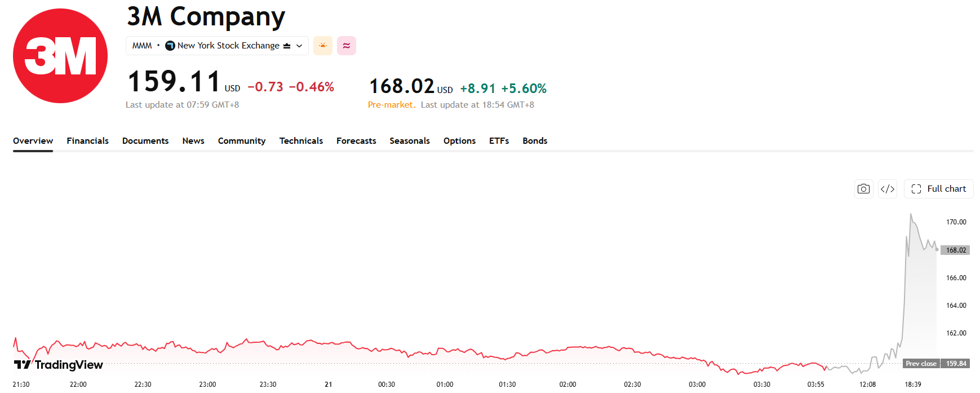Click the 168.02 current price marker
This screenshot has height=393, width=980.
pos(955,250)
